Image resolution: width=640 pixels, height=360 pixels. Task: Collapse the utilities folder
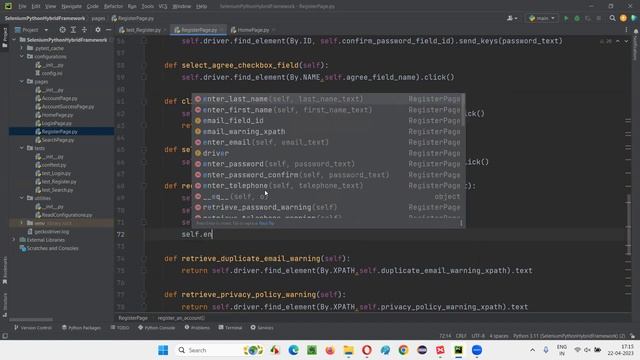point(22,198)
